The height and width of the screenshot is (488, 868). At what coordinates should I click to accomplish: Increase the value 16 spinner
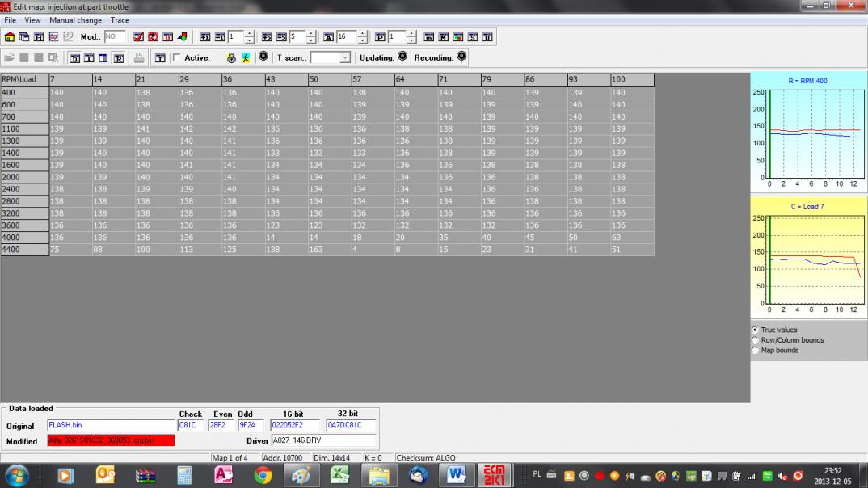click(362, 34)
